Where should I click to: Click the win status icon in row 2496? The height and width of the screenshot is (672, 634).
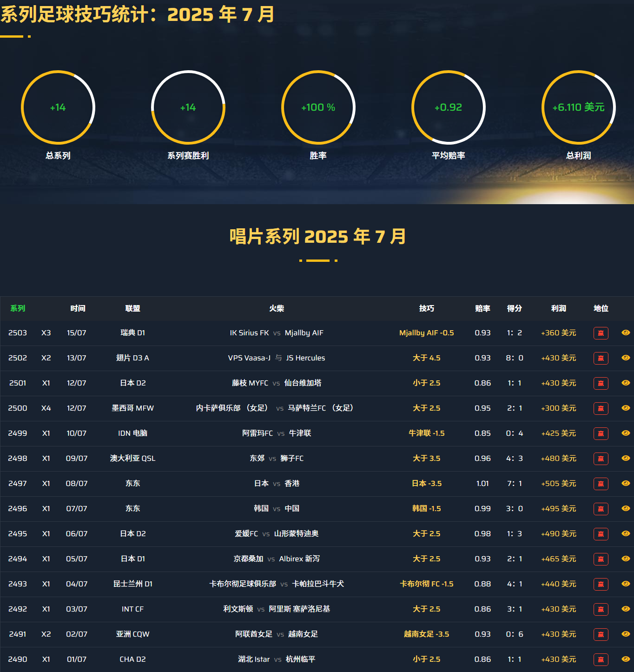pyautogui.click(x=601, y=509)
